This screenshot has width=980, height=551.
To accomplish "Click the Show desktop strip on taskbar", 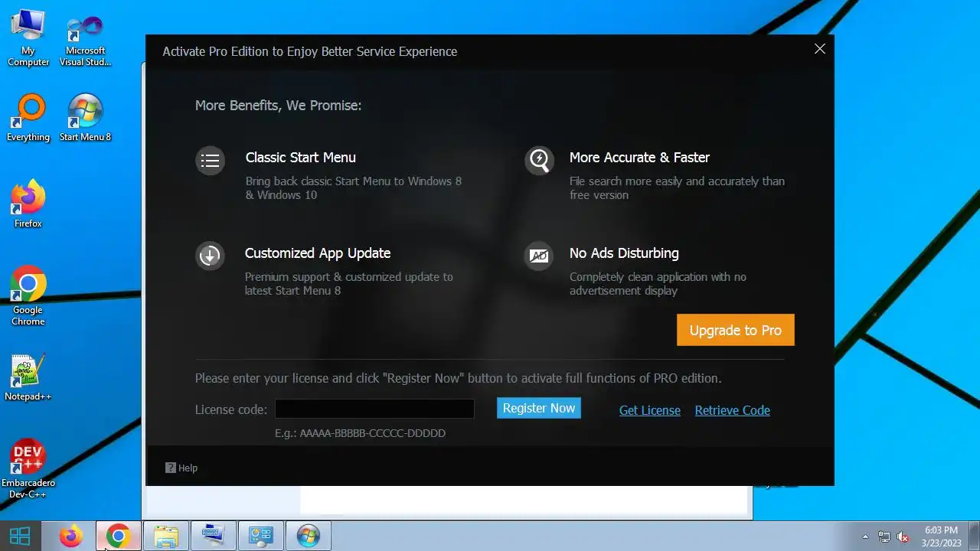I will [x=976, y=536].
